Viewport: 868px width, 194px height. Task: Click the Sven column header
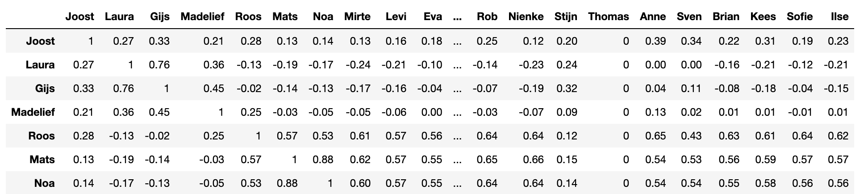pos(689,17)
